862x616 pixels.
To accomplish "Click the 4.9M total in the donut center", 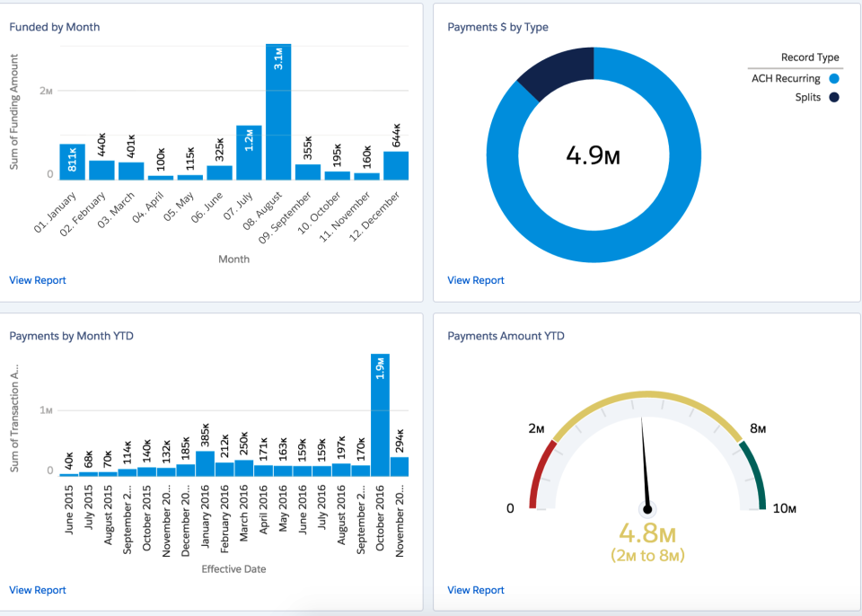I will point(593,154).
